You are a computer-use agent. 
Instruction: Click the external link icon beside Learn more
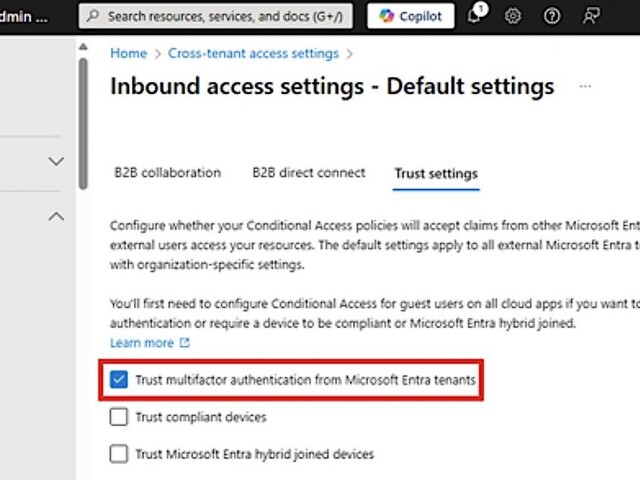(184, 342)
